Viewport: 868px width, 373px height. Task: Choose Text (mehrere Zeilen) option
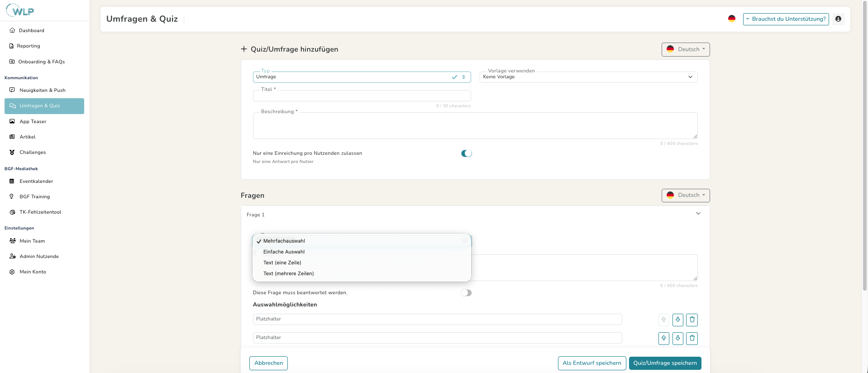[288, 273]
